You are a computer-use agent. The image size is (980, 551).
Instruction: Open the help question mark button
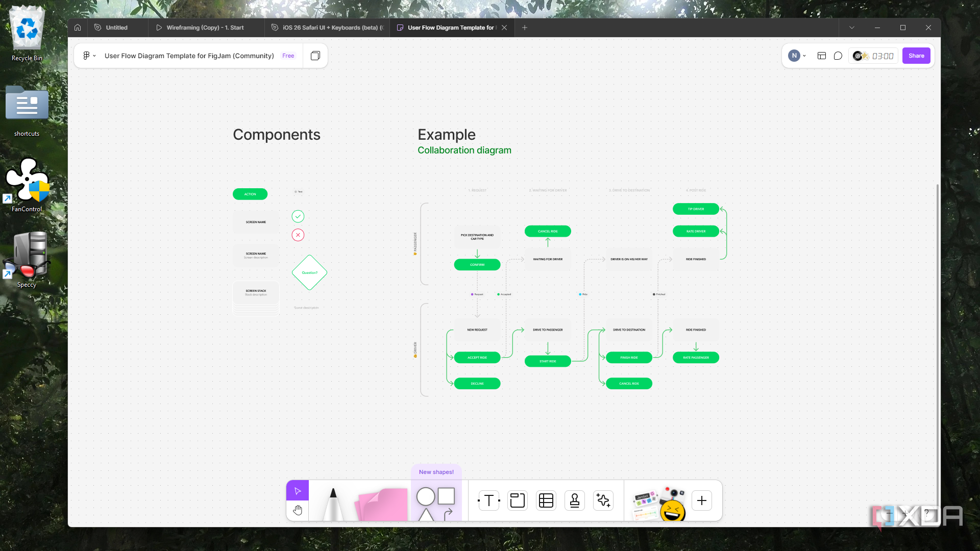point(926,513)
